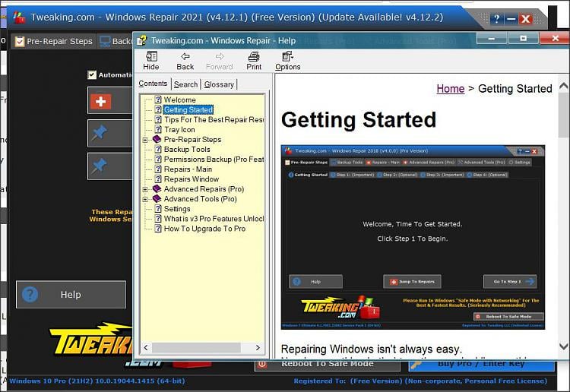The image size is (570, 392).
Task: Switch to the Search tab
Action: coord(185,84)
